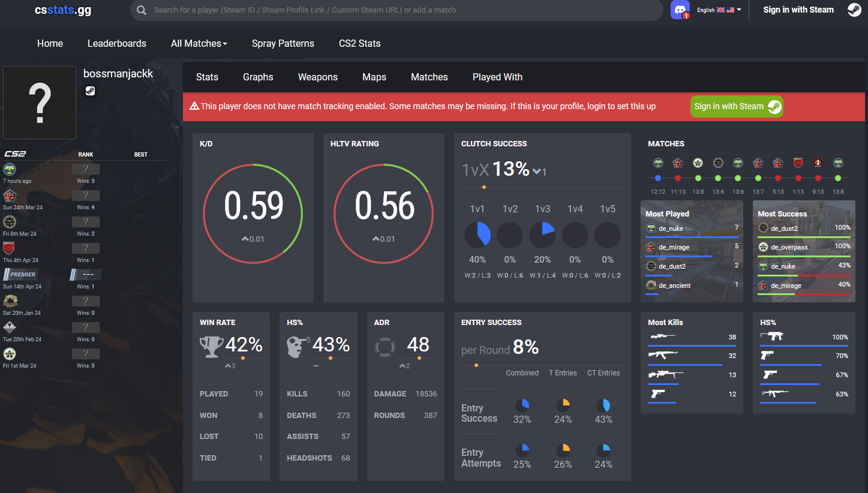Open the Steam profile icon under bossmanjackk
Viewport: 868px width, 493px height.
pyautogui.click(x=89, y=91)
